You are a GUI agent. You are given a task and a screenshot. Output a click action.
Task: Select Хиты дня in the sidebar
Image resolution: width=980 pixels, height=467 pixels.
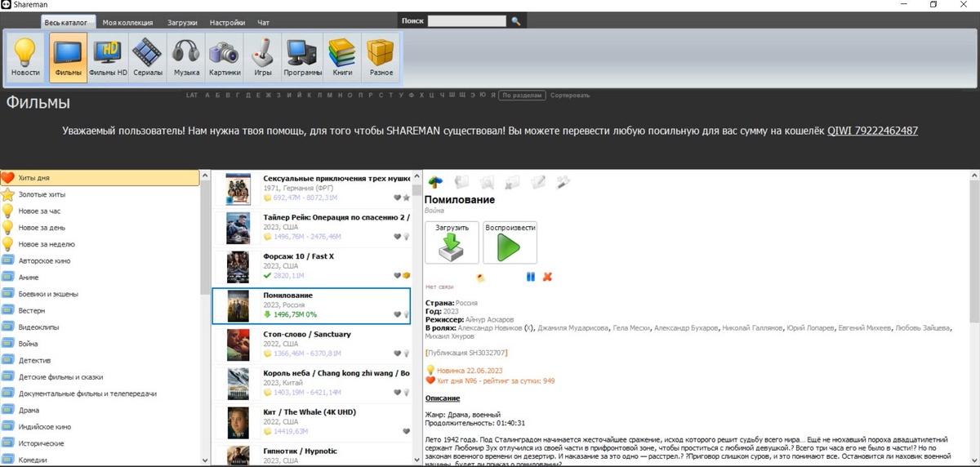pyautogui.click(x=100, y=177)
